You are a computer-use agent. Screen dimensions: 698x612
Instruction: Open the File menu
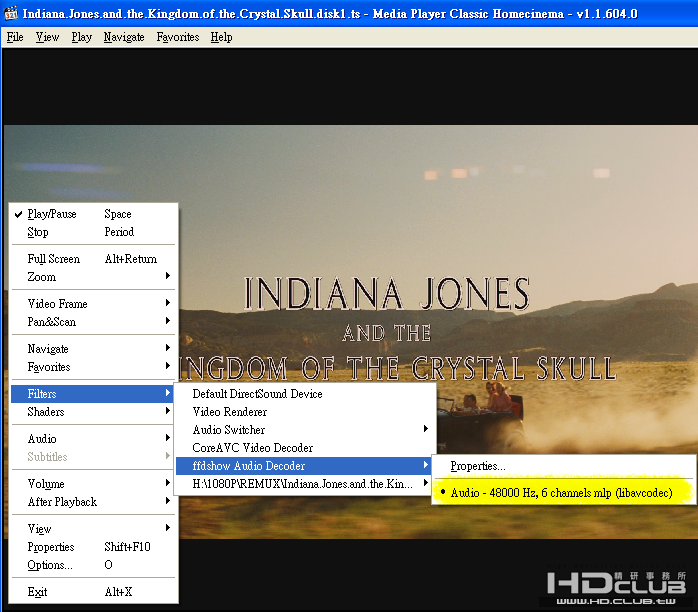pyautogui.click(x=15, y=37)
